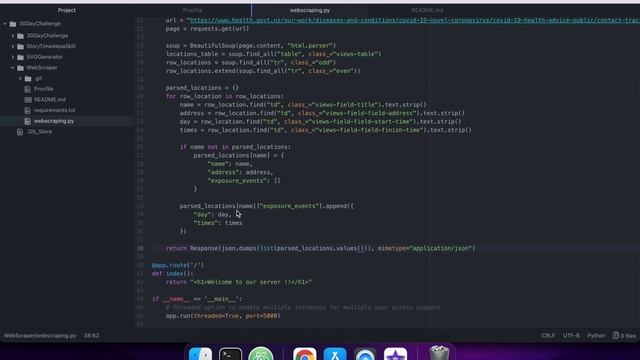Open Procfile from the tree view
The height and width of the screenshot is (360, 640).
pos(44,89)
